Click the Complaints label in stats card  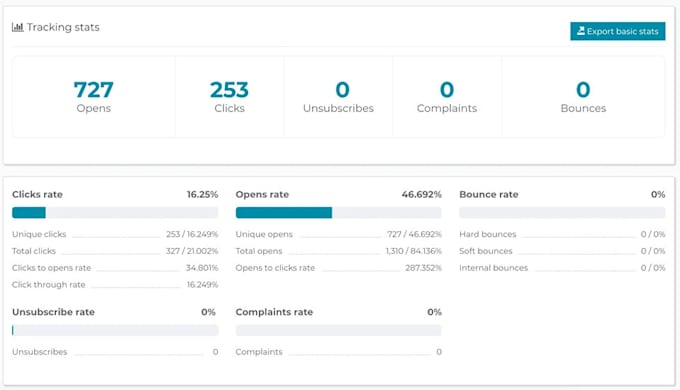coord(447,108)
